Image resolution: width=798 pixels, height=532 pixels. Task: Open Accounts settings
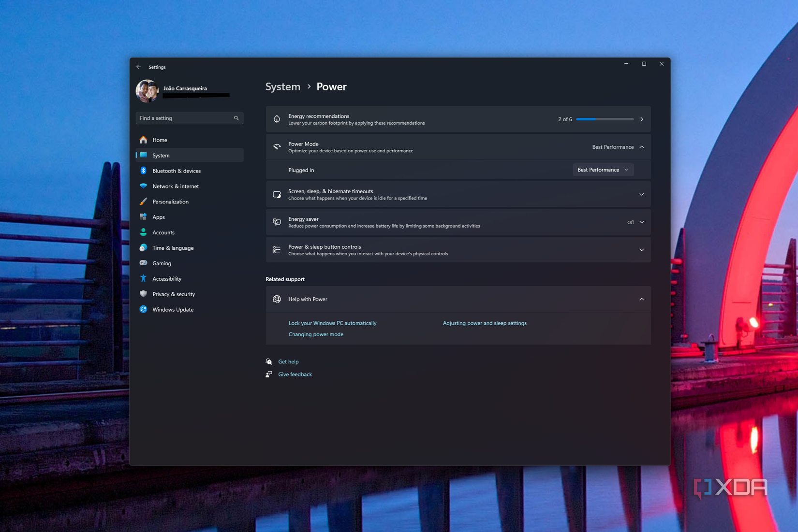coord(163,232)
